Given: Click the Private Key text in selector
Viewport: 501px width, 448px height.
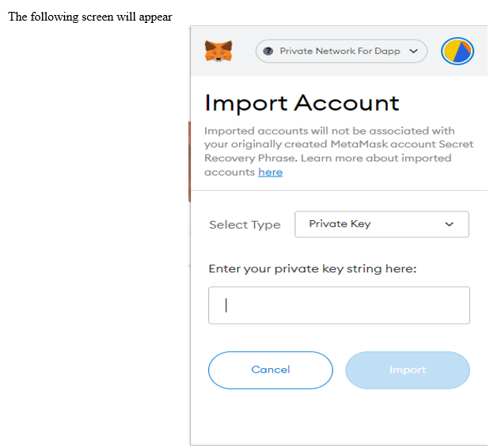Looking at the screenshot, I should [x=340, y=224].
